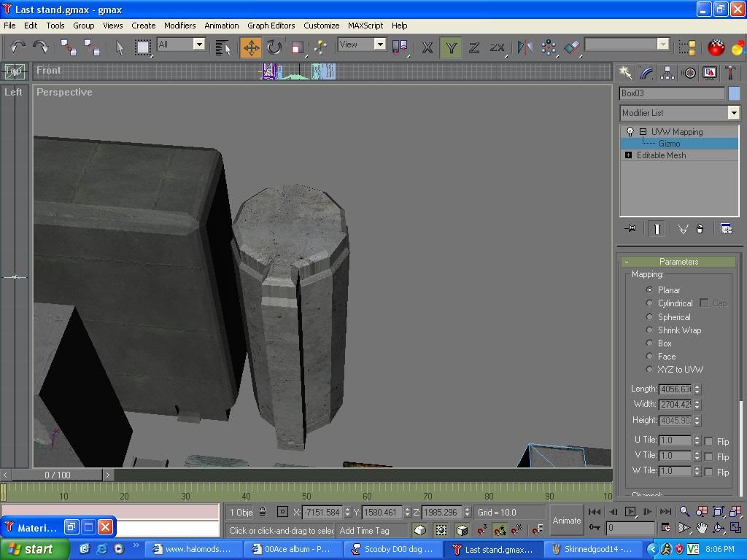The image size is (747, 560).
Task: Click the Pin Stack icon
Action: pos(630,229)
